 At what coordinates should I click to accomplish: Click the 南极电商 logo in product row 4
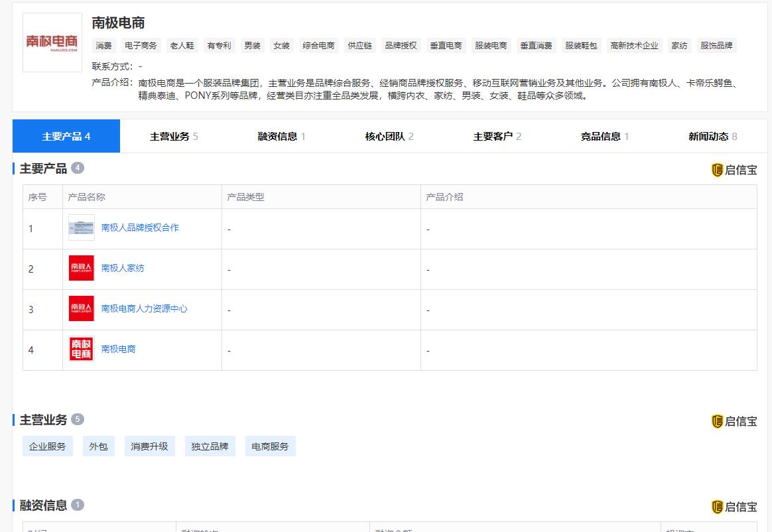coord(81,350)
